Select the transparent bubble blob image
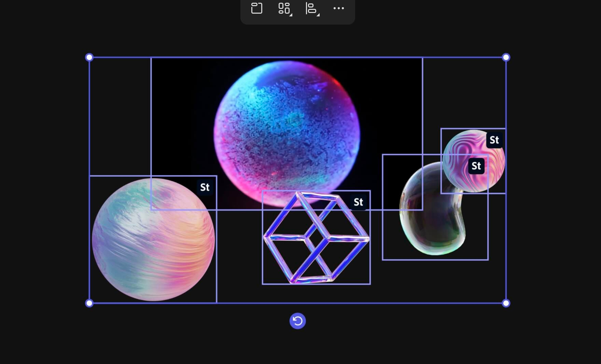This screenshot has height=364, width=601. point(432,222)
